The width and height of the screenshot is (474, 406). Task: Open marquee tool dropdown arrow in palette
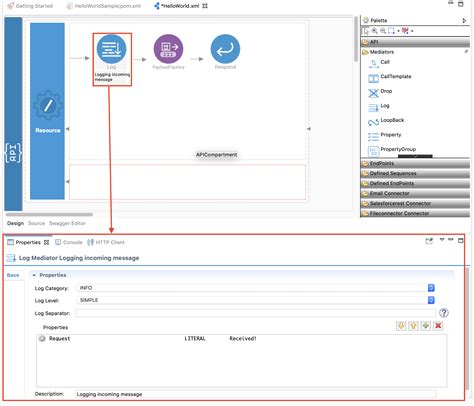pos(398,31)
